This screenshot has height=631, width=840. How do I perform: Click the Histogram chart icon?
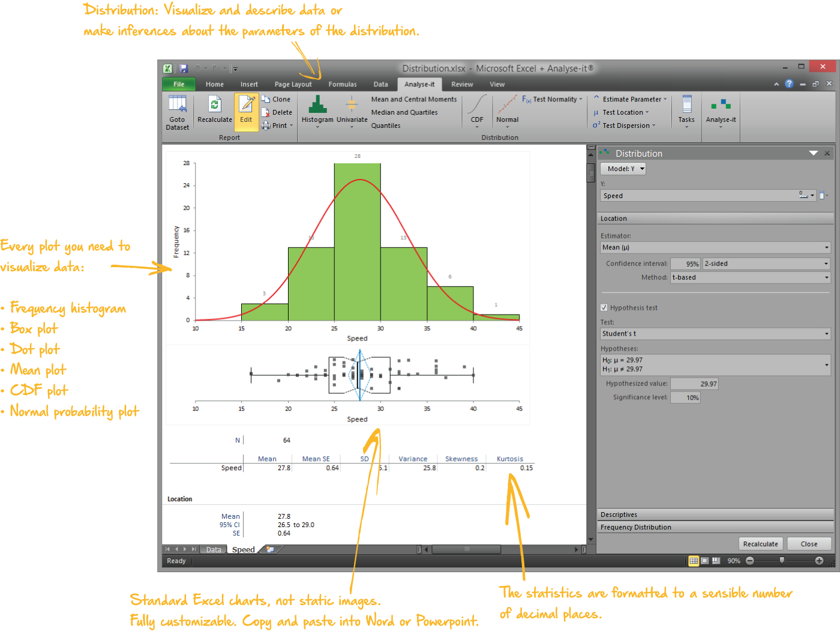(x=317, y=106)
